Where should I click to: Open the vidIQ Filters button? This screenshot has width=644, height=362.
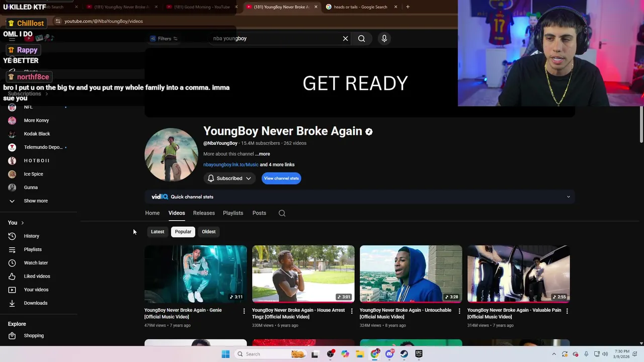coord(164,38)
